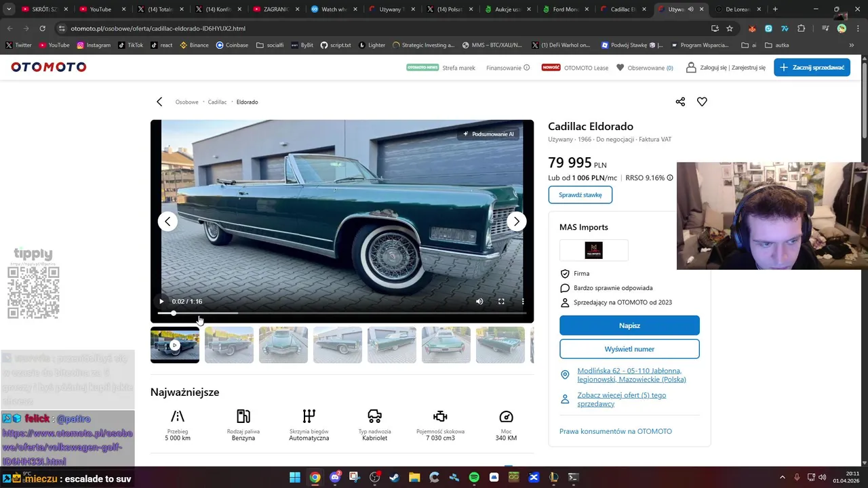Open Binance bookmark
The width and height of the screenshot is (868, 488).
[x=195, y=45]
